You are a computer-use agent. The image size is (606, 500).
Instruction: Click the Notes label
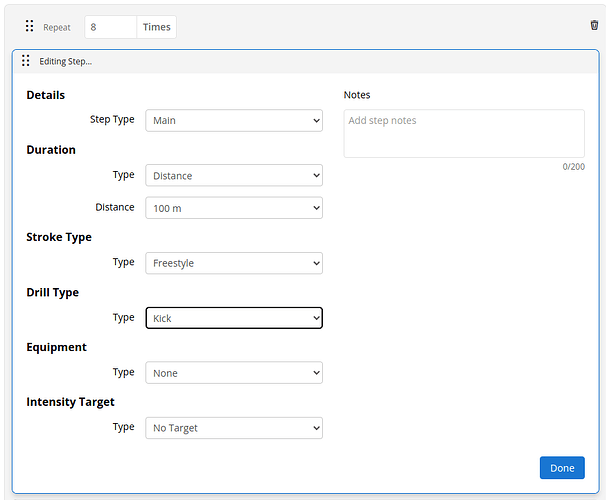coord(357,95)
